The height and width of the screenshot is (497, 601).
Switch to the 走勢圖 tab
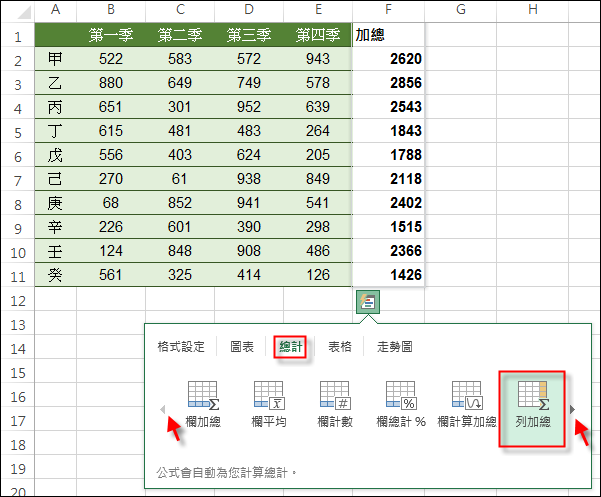(395, 347)
